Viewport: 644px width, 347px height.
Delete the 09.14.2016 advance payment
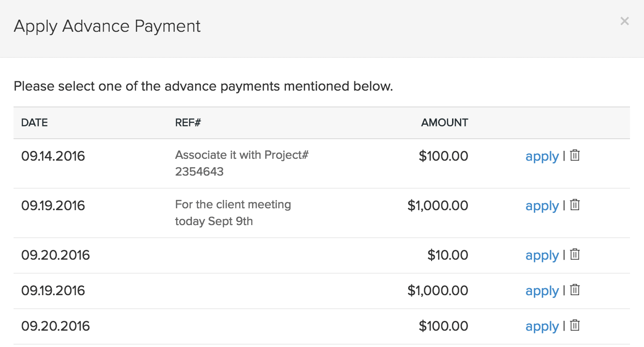click(x=575, y=156)
